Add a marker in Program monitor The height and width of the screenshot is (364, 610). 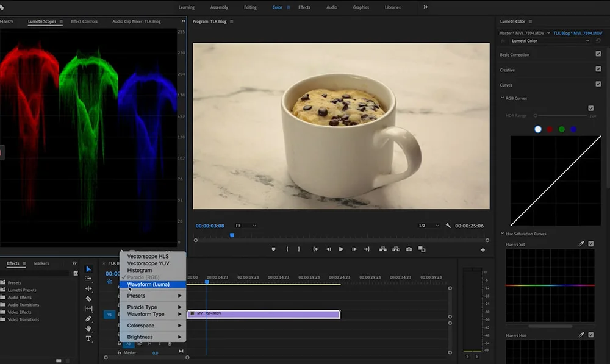pyautogui.click(x=273, y=249)
